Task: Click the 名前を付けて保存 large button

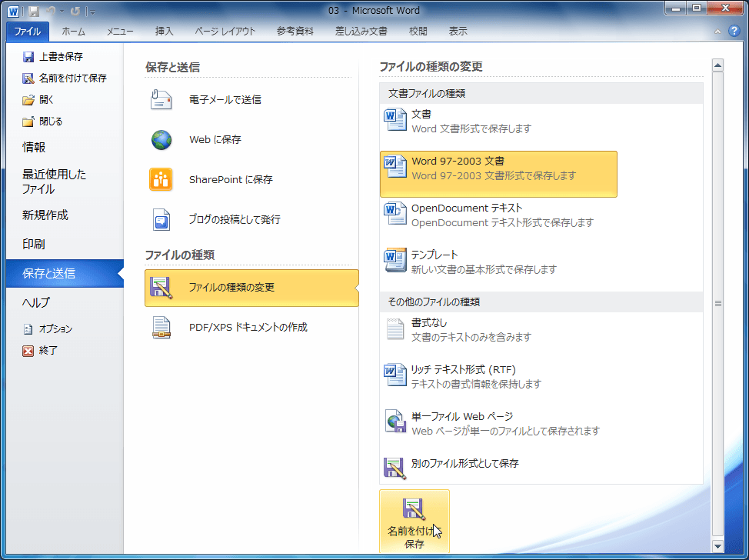Action: pos(414,522)
